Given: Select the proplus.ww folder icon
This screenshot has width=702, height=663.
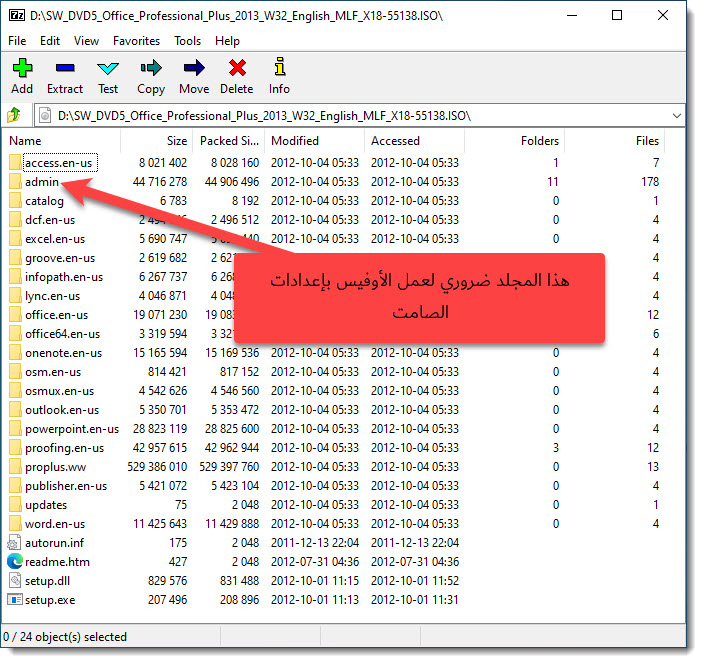Looking at the screenshot, I should 15,467.
